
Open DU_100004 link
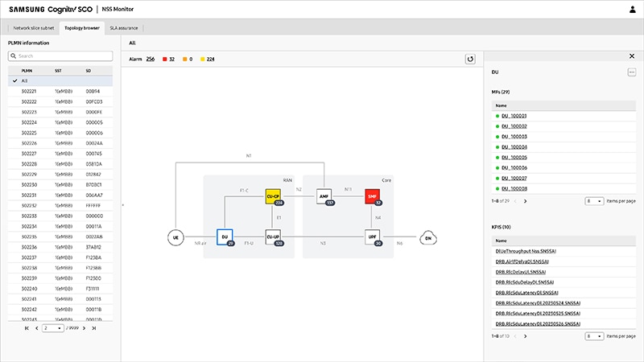[514, 147]
